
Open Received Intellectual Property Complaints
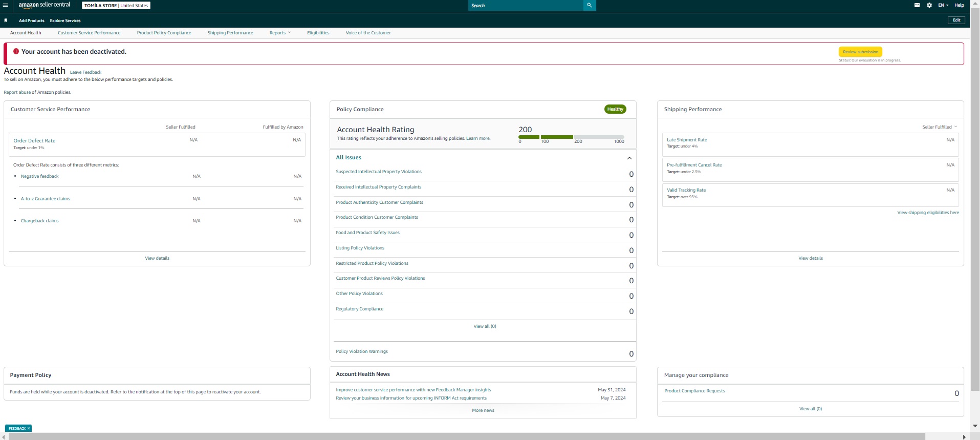coord(378,187)
